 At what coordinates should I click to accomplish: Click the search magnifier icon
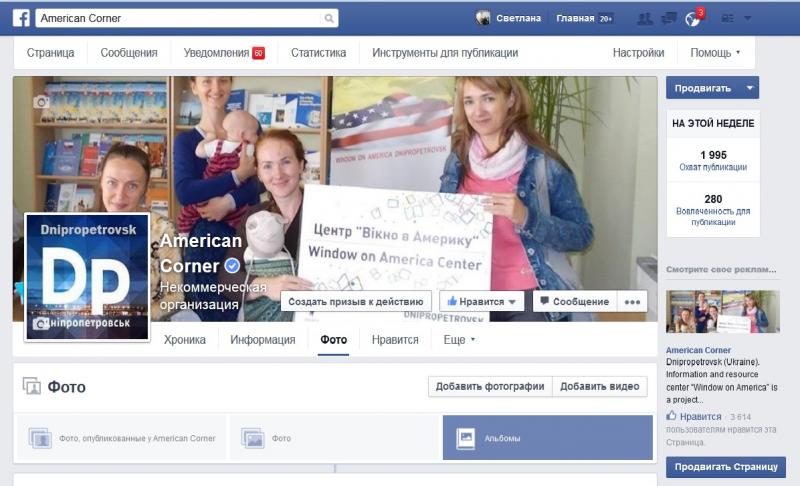coord(329,18)
